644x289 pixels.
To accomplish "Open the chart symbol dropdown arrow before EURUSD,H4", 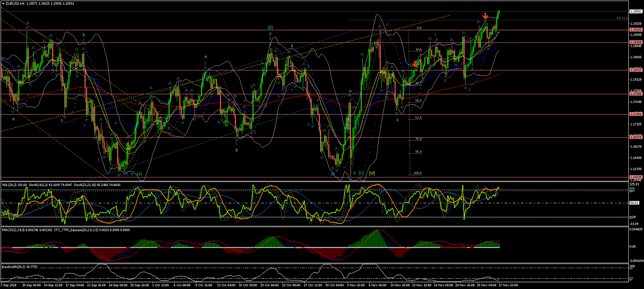I will pyautogui.click(x=3, y=3).
